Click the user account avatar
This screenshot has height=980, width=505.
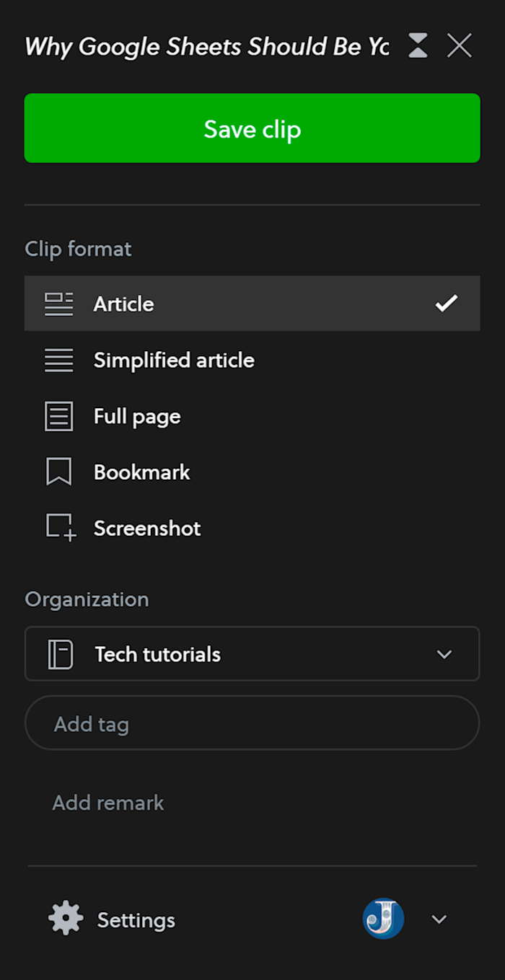pyautogui.click(x=383, y=919)
